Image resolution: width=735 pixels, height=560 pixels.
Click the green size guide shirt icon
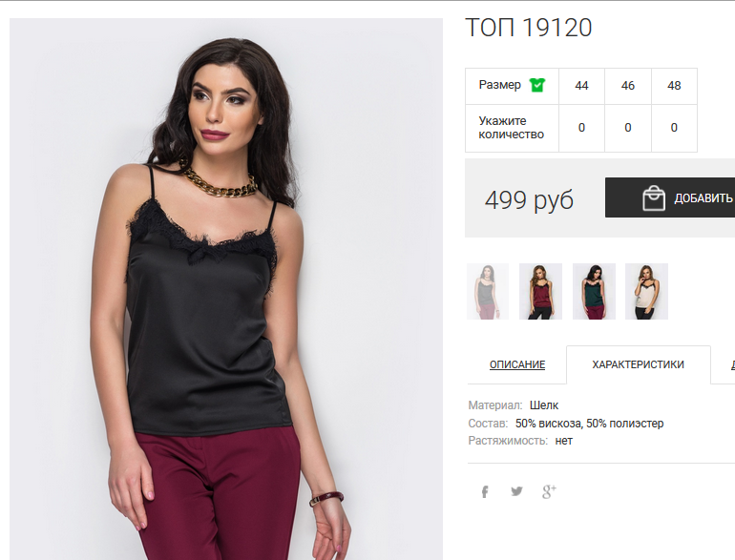pyautogui.click(x=536, y=85)
